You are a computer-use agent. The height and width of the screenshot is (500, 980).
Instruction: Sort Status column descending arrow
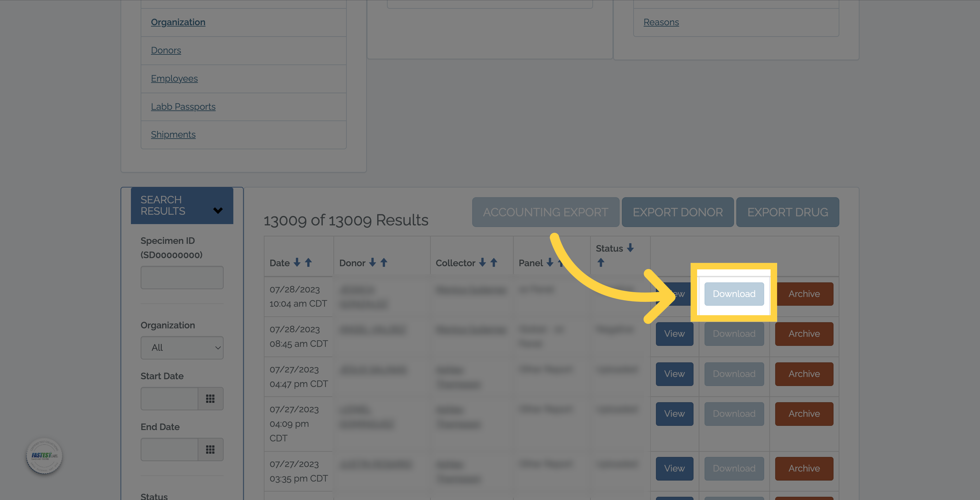pyautogui.click(x=630, y=248)
